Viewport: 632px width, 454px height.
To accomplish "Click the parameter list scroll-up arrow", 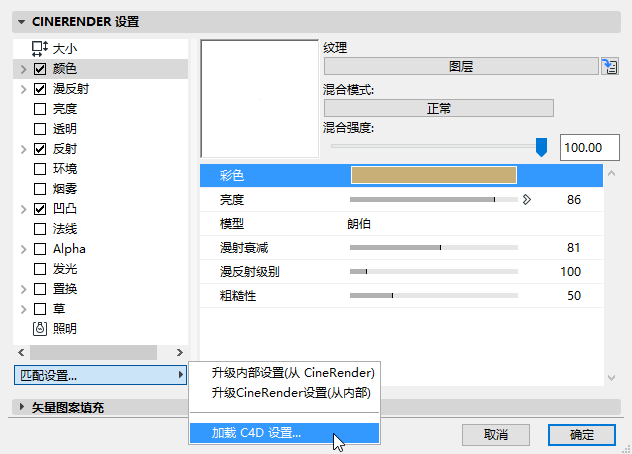I will pyautogui.click(x=611, y=173).
